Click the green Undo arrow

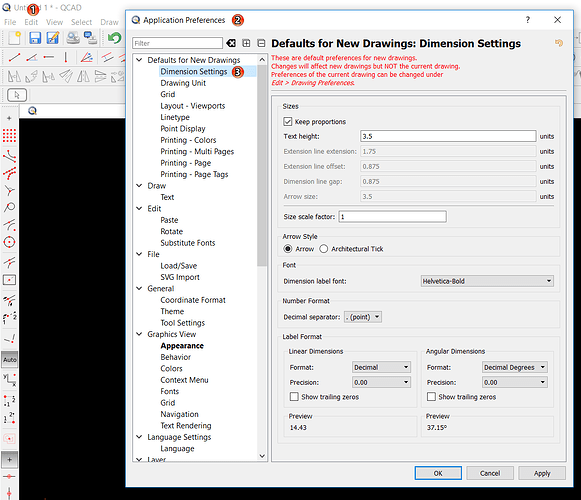[114, 38]
